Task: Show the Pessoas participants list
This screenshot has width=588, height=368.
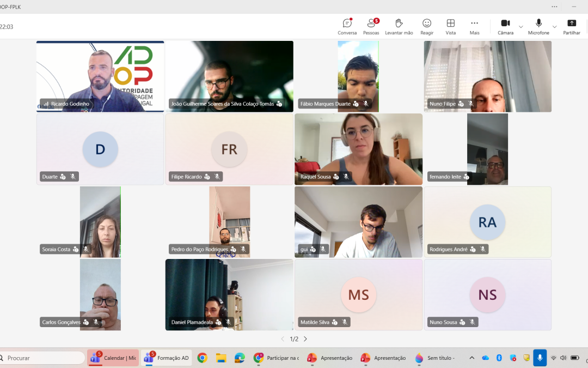Action: point(371,27)
